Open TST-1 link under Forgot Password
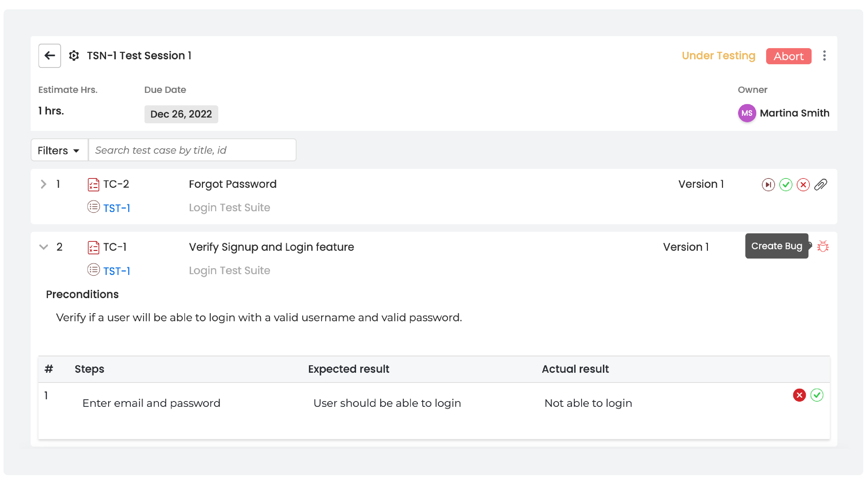Screen dimensions: 868x482 tap(117, 208)
